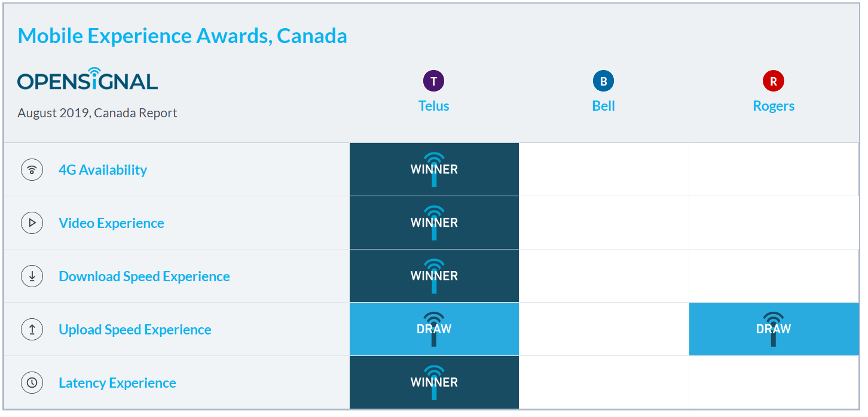Open the 4G Availability link
Screen dimensions: 868x417
coord(103,170)
